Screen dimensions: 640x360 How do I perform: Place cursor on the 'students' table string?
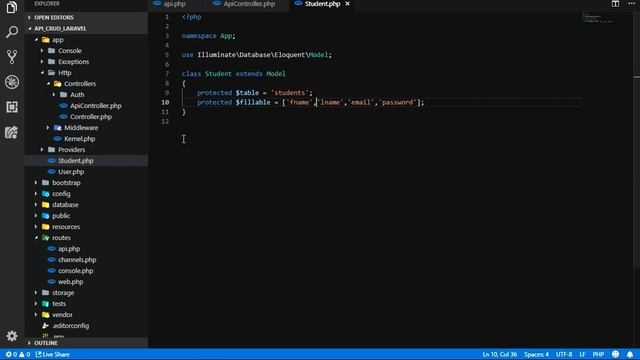pyautogui.click(x=289, y=93)
